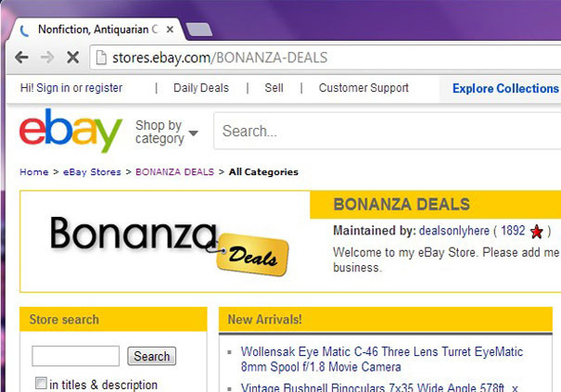Click the red star feedback icon
Viewport: 561px width, 392px height.
tap(536, 231)
